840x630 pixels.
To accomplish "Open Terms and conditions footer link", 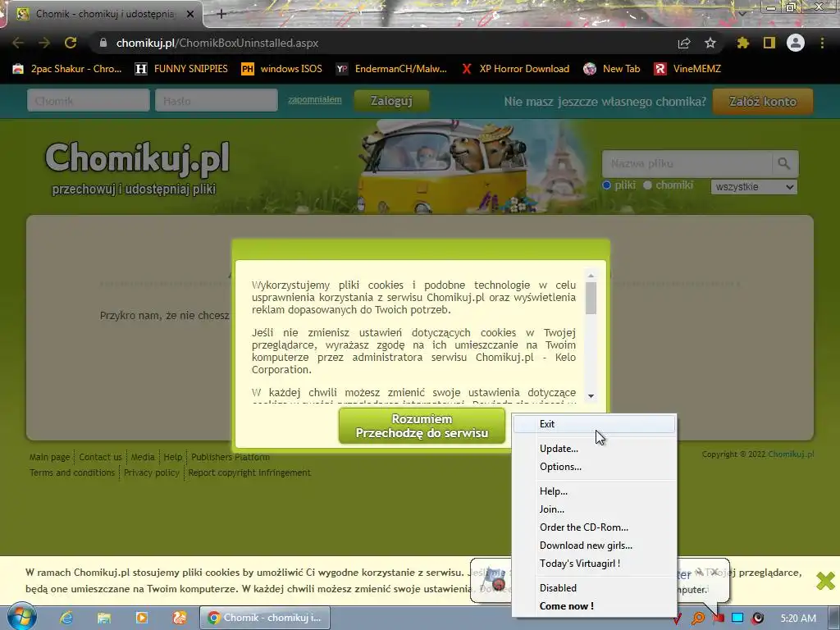I will (x=72, y=472).
